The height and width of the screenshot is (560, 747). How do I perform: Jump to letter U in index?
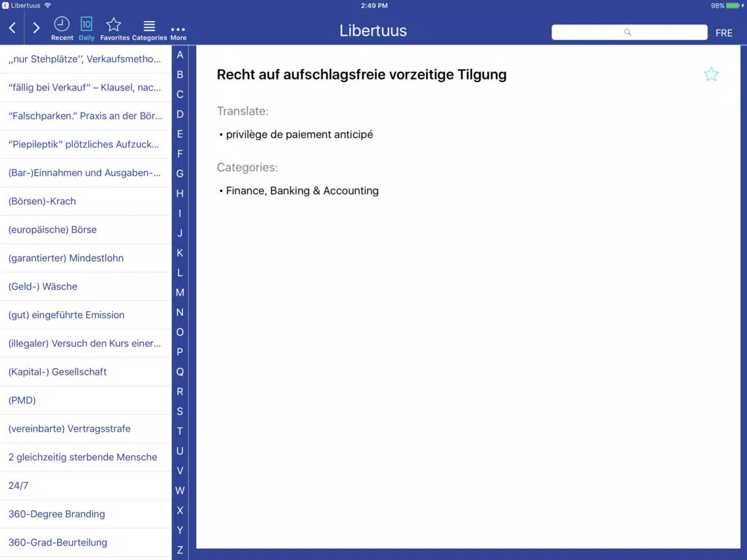coord(180,451)
